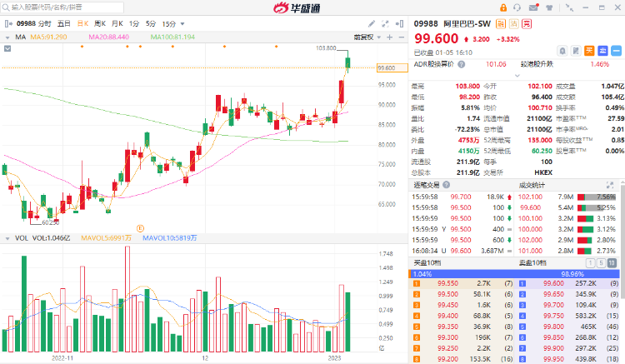Show 10-level order book depth

612,263
